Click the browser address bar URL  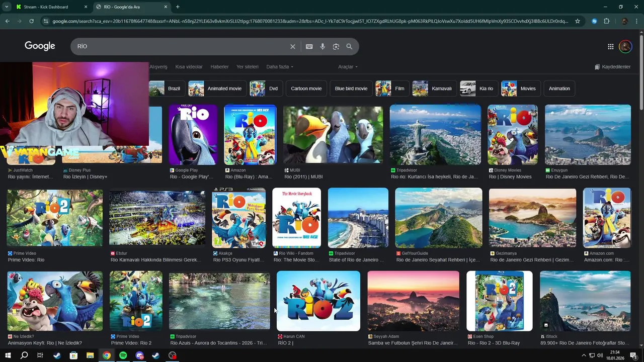(x=310, y=21)
